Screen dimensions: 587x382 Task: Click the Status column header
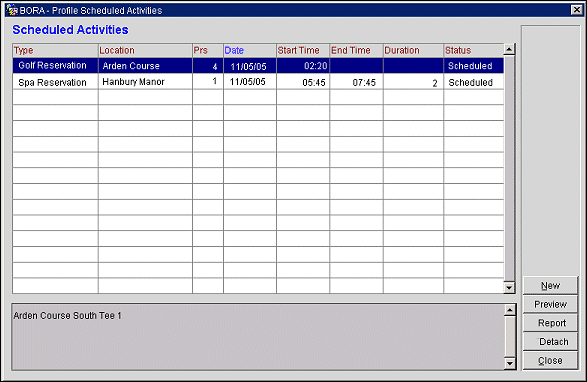point(474,50)
